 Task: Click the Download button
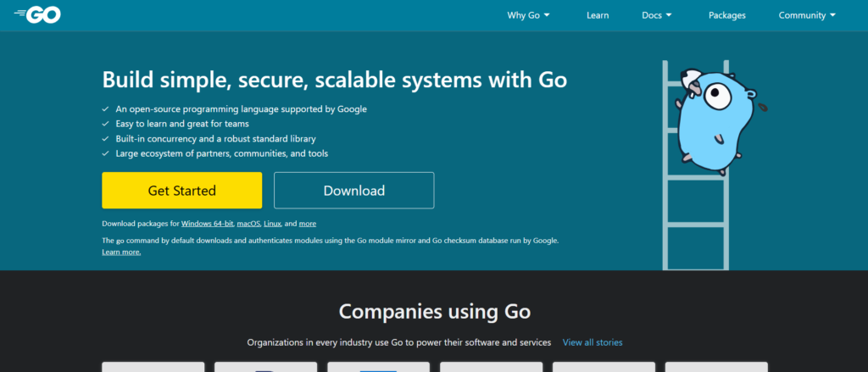[354, 191]
